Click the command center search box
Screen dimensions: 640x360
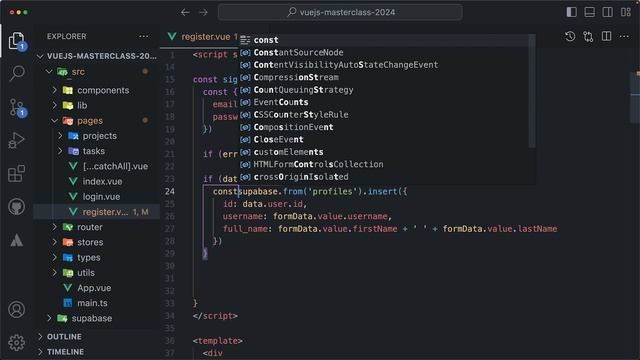click(x=340, y=12)
